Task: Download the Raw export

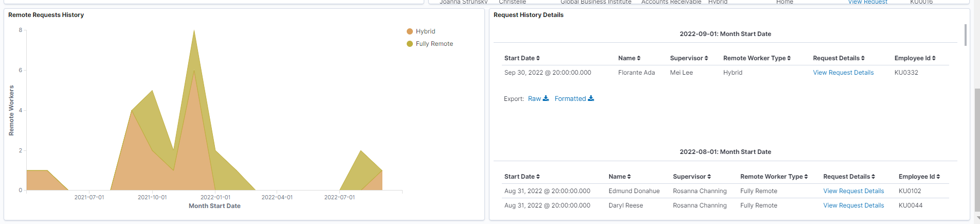Action: [538, 99]
